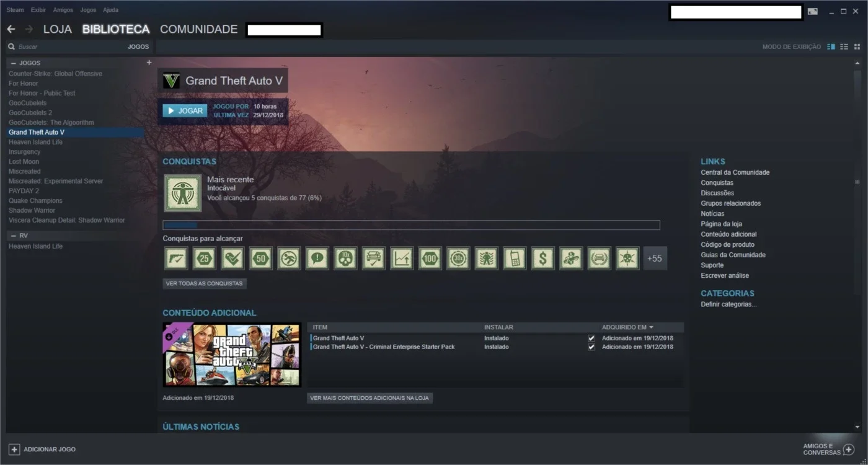The width and height of the screenshot is (868, 465).
Task: Click the GTA V game logo icon
Action: (171, 81)
